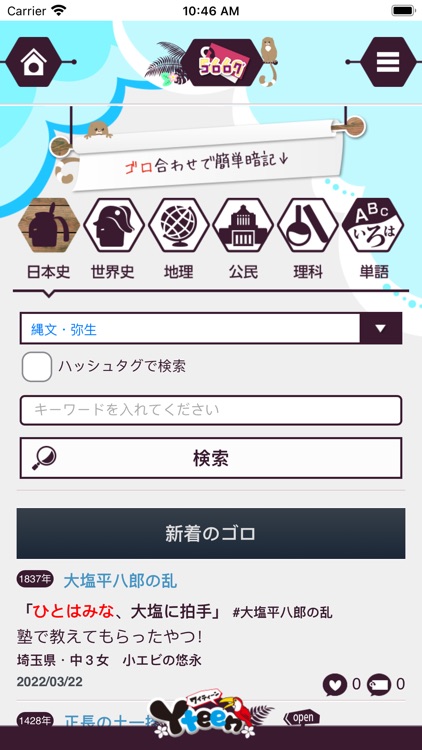422x750 pixels.
Task: Click the 検索 search button
Action: click(x=211, y=458)
